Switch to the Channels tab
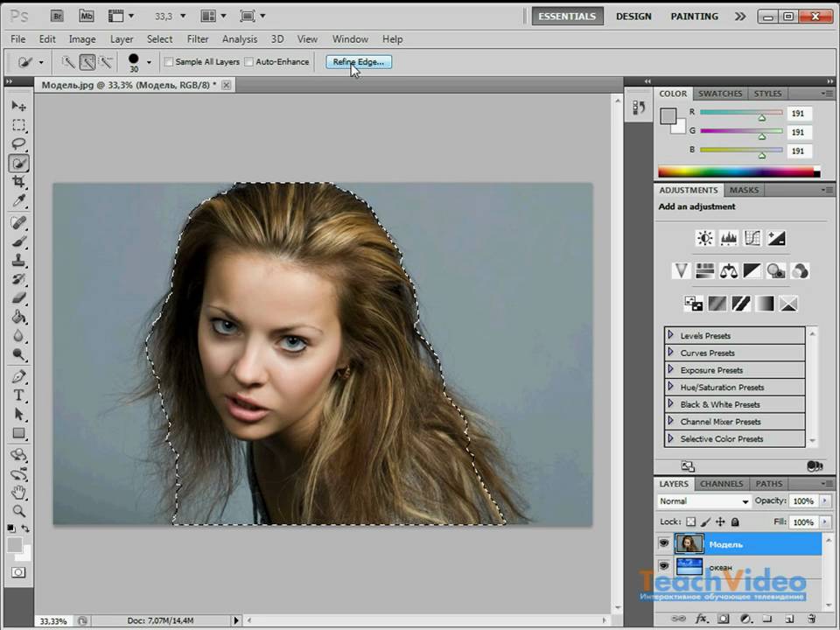This screenshot has height=630, width=840. click(722, 484)
